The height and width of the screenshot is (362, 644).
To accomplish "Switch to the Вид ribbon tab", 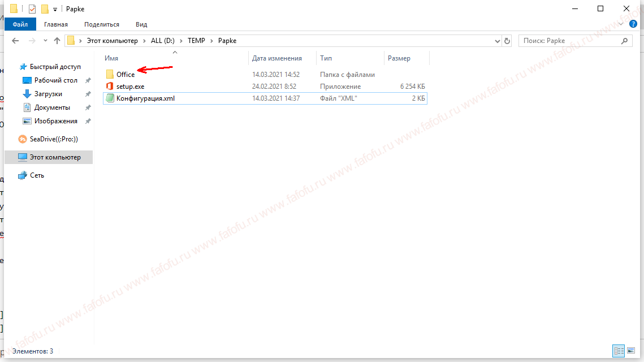I will point(141,24).
